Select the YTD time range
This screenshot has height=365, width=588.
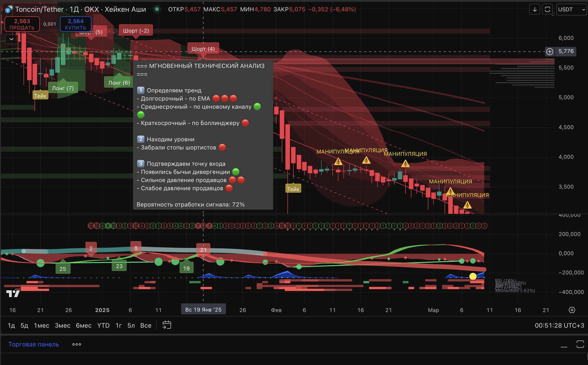click(103, 325)
